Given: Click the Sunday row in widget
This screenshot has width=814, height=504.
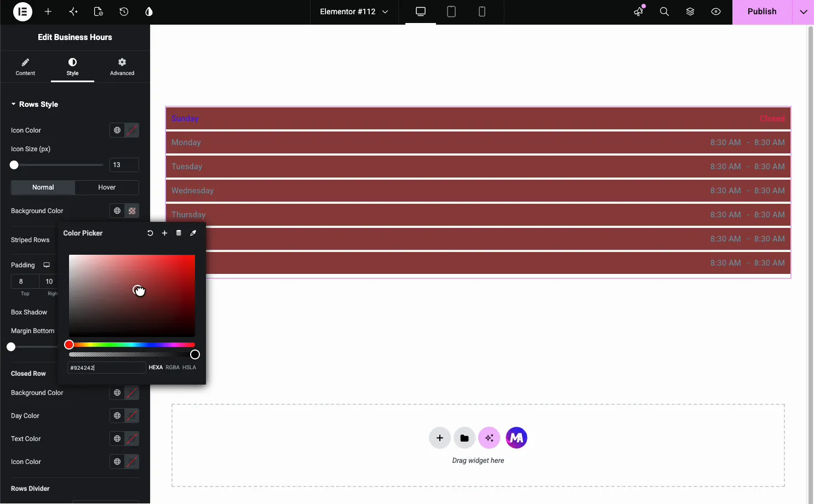Looking at the screenshot, I should (x=478, y=118).
